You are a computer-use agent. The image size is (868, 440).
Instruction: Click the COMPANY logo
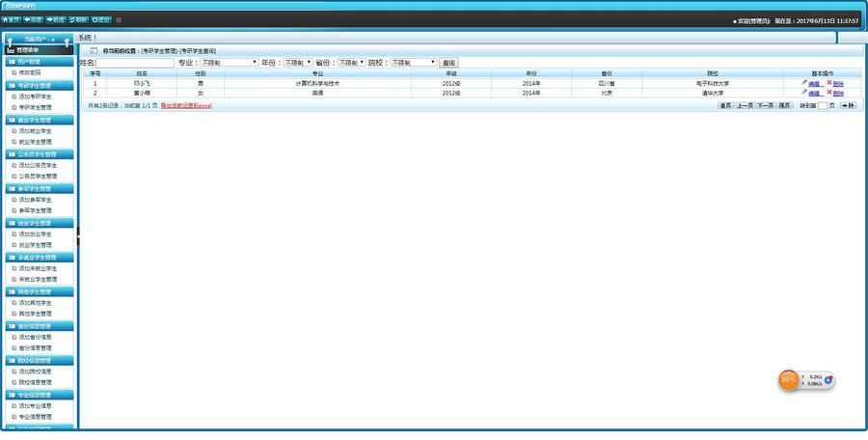tap(21, 6)
